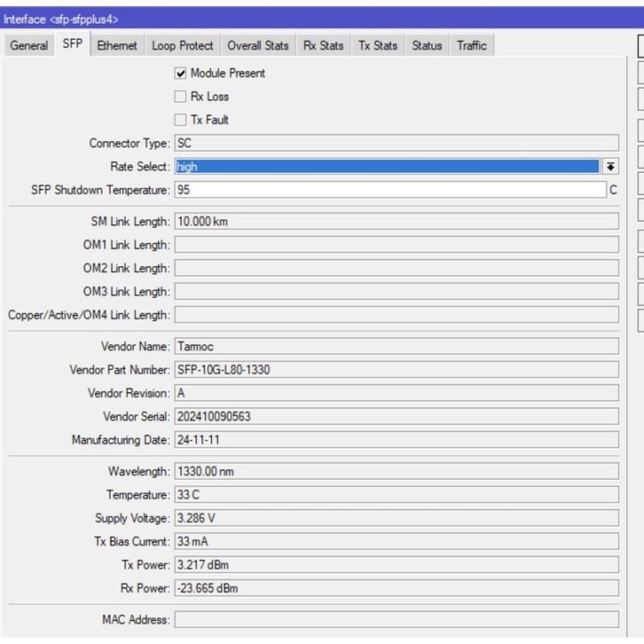
Task: Open the Rx Stats tab
Action: click(x=323, y=46)
